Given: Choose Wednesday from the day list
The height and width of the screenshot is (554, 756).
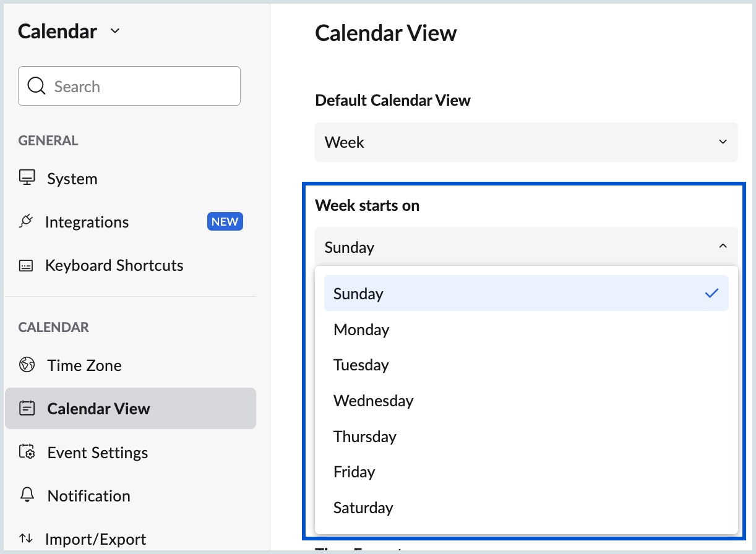Looking at the screenshot, I should click(x=373, y=401).
